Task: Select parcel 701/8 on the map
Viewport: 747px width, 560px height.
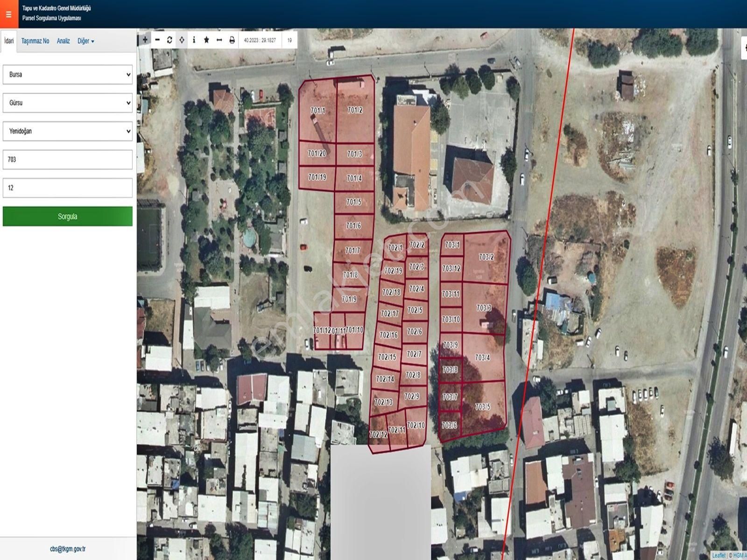Action: tap(350, 275)
